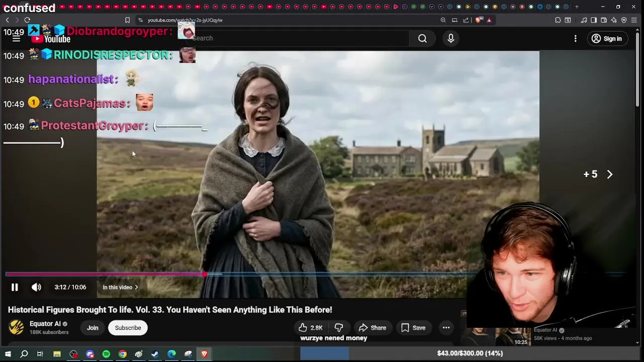Viewport: 644px width, 362px height.
Task: Start voice search with microphone
Action: pos(451,38)
